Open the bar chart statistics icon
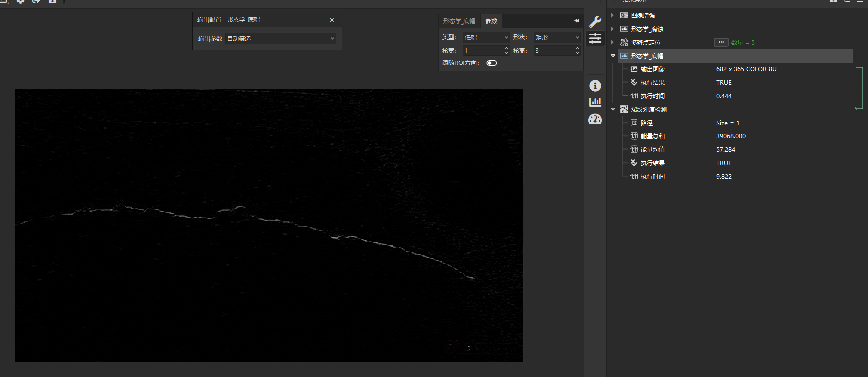Viewport: 868px width, 377px height. 595,102
